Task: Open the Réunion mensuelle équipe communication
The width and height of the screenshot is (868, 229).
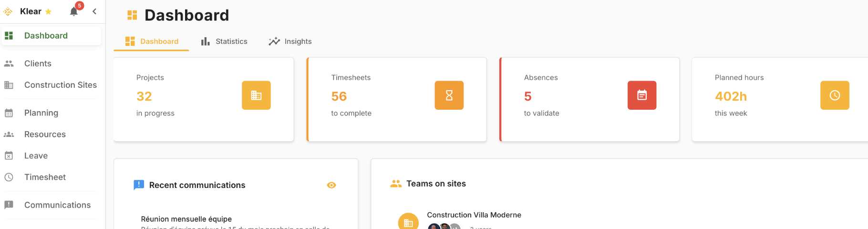Action: 186,219
